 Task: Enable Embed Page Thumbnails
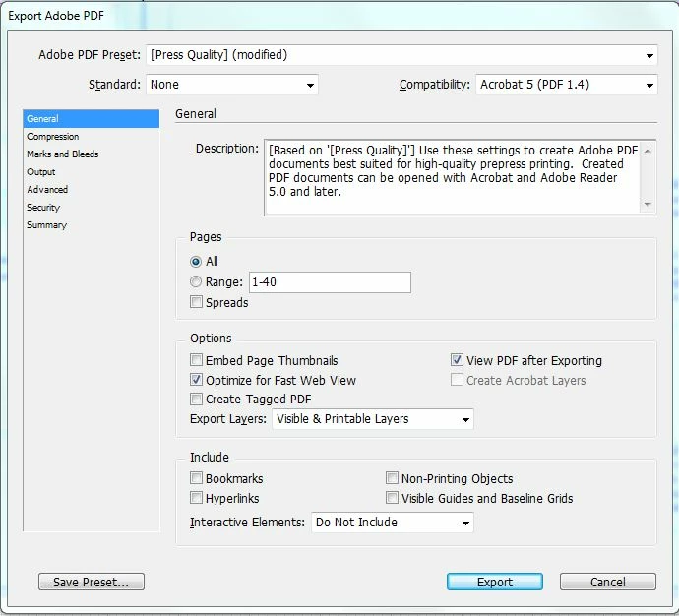(196, 360)
